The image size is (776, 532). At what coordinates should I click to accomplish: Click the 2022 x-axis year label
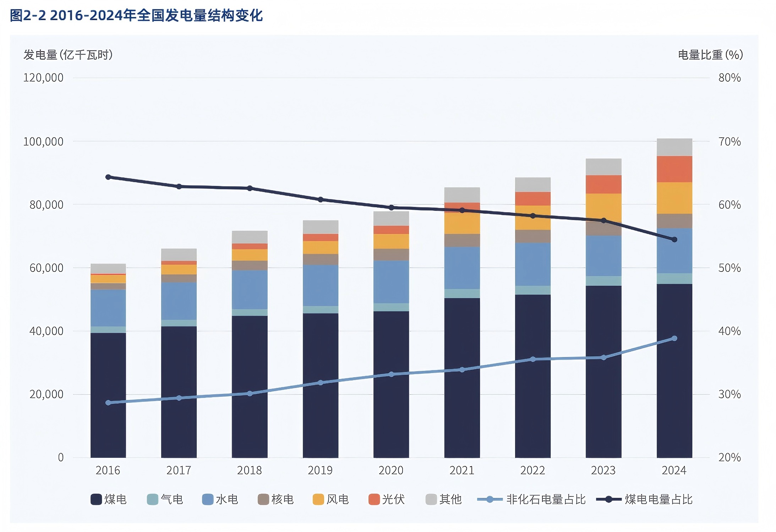(532, 470)
